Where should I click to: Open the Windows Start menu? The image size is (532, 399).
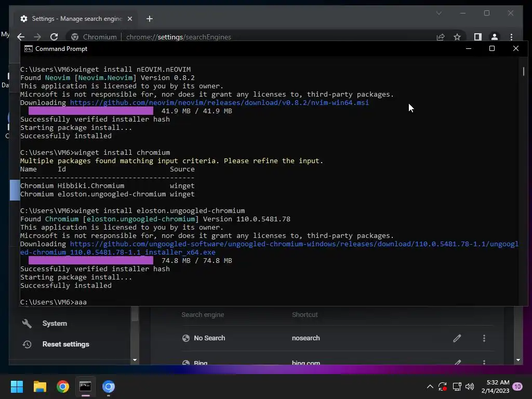click(x=17, y=387)
